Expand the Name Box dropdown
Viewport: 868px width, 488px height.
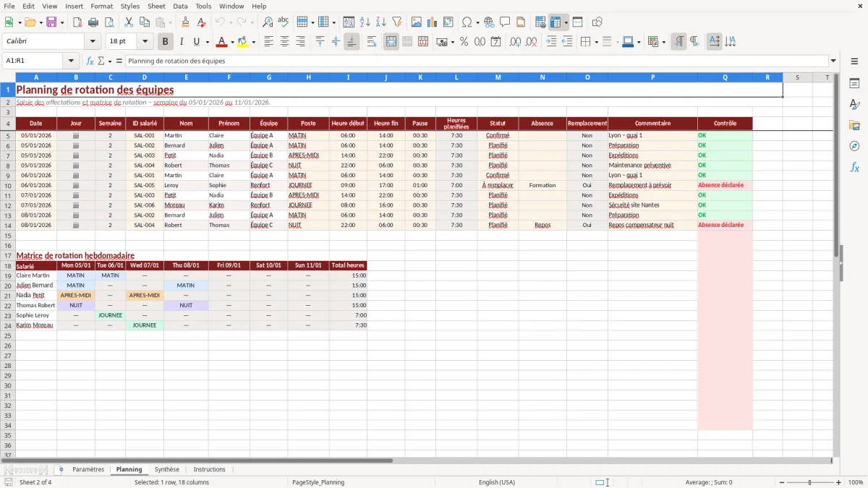click(71, 61)
